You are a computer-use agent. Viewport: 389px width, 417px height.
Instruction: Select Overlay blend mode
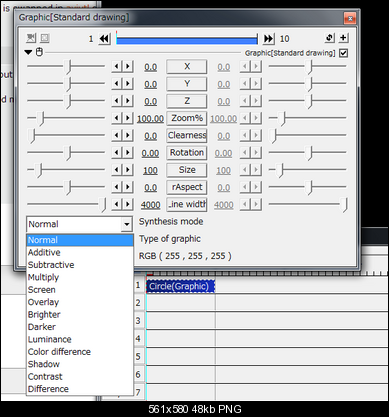pos(80,302)
